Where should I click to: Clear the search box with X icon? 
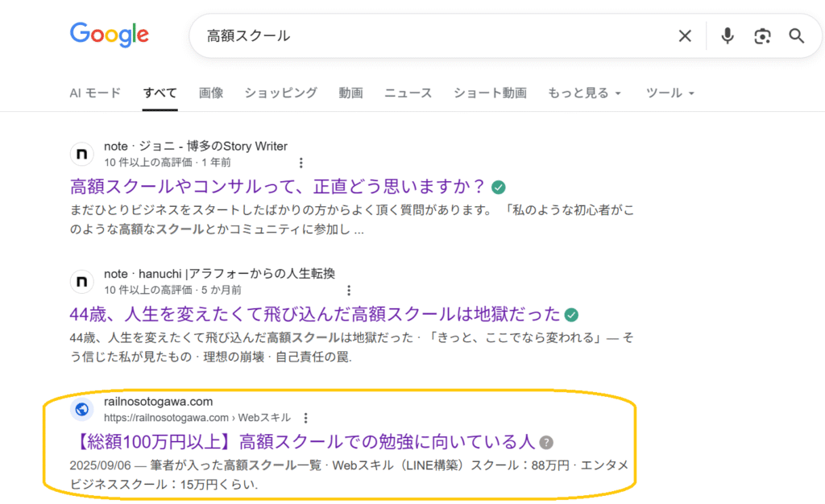(685, 35)
